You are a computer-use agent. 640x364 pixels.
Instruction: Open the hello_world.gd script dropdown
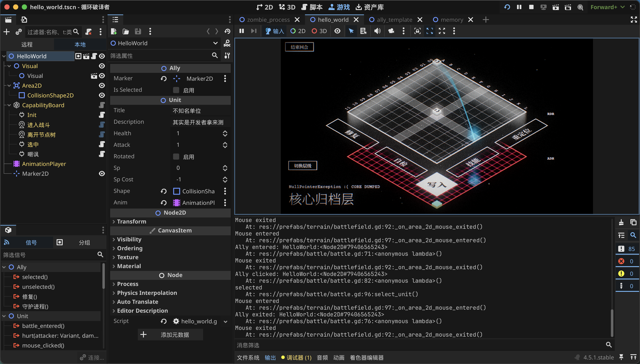point(226,322)
